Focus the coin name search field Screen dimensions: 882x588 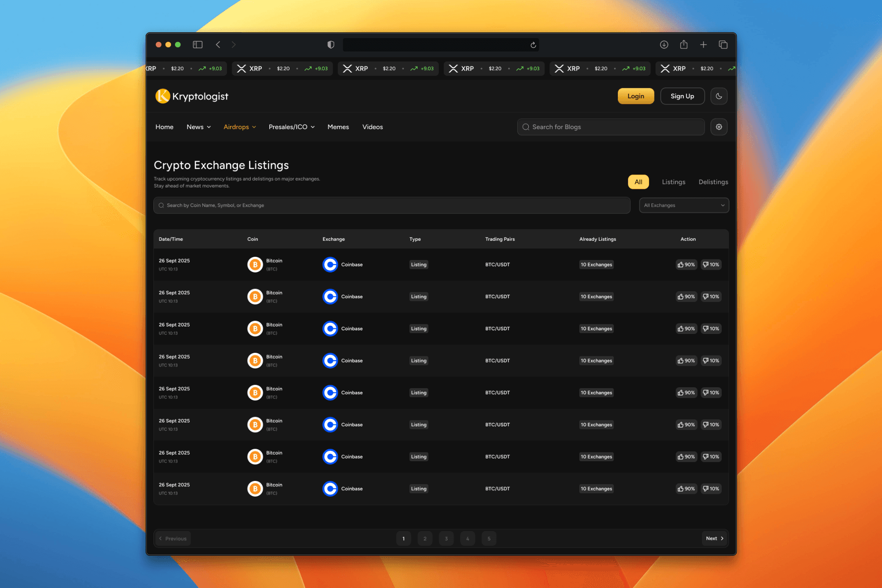click(391, 205)
